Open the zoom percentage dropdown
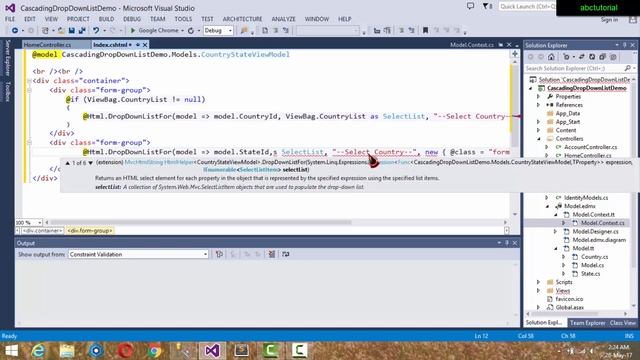 tap(40, 222)
